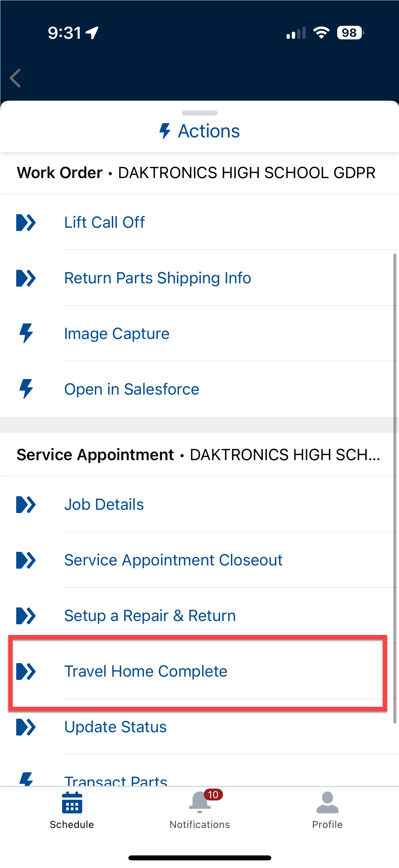Viewport: 399px width, 868px height.
Task: Tap the Lift Call Off link
Action: coord(104,222)
